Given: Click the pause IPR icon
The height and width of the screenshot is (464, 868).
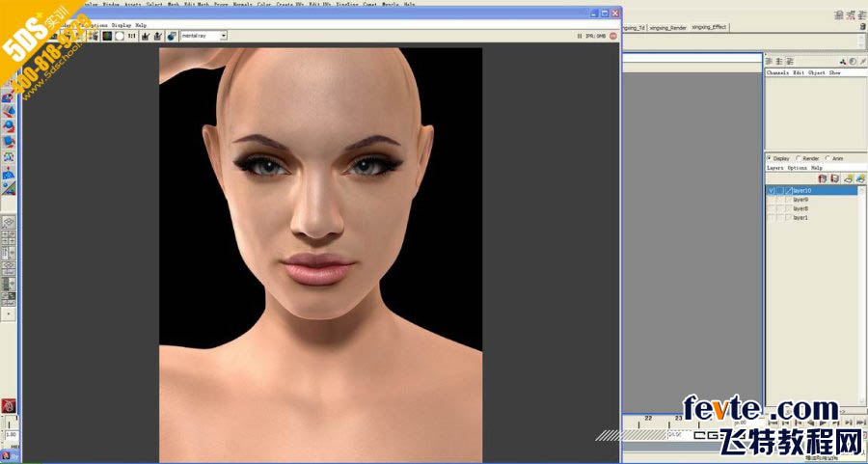Looking at the screenshot, I should [580, 36].
